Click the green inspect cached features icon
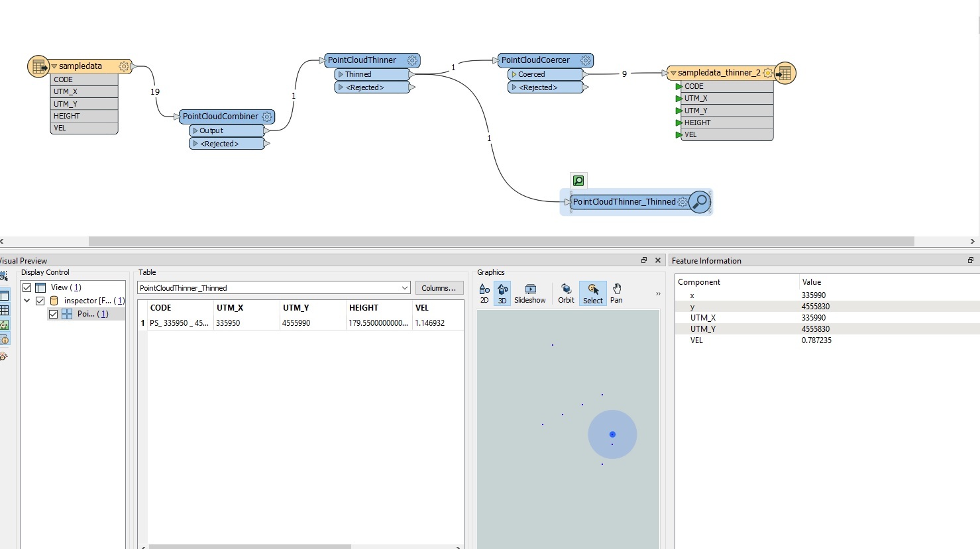980x549 pixels. pos(578,180)
